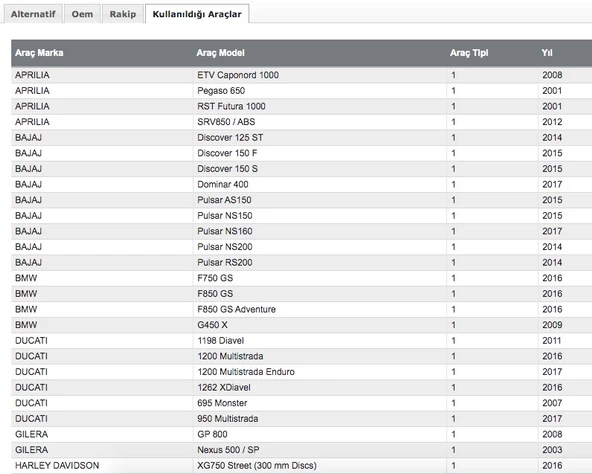Click the 695 Monster entry
This screenshot has width=592, height=474.
pos(222,403)
